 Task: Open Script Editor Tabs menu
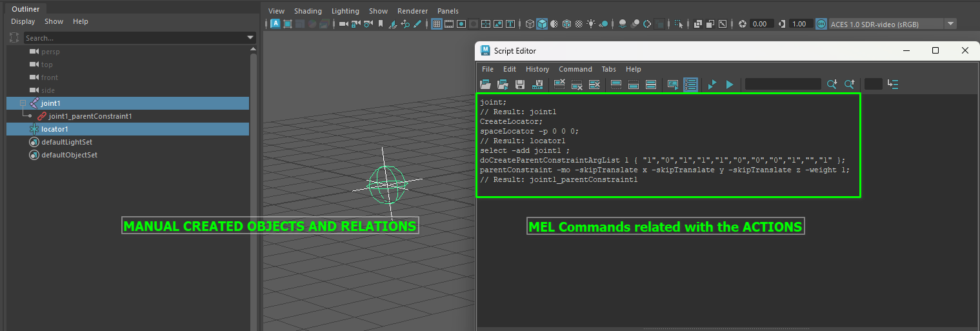tap(609, 69)
